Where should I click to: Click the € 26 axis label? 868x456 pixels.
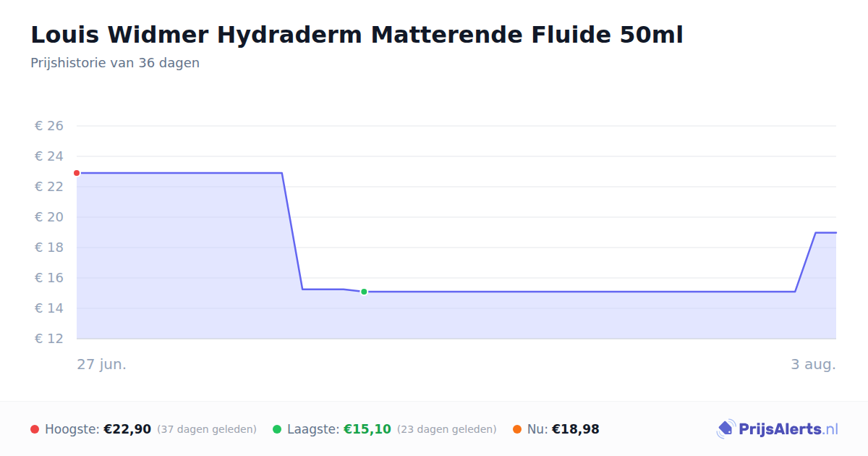(49, 126)
